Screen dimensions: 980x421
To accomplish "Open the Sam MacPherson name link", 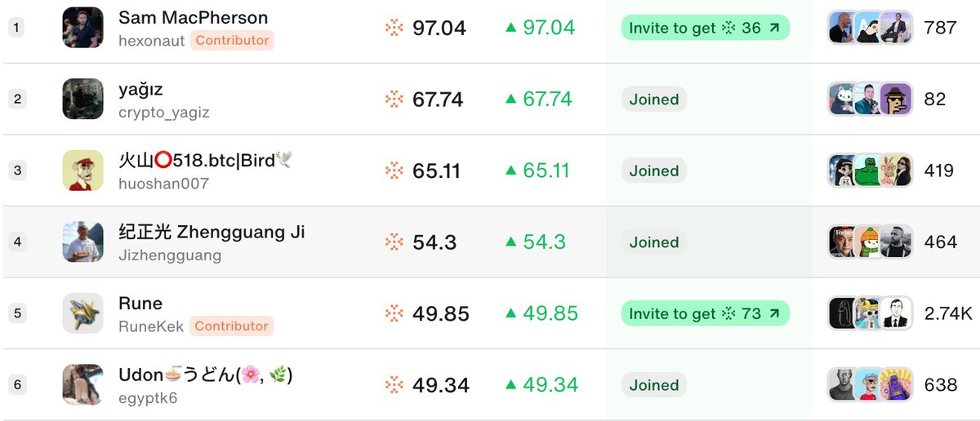I will coord(193,17).
